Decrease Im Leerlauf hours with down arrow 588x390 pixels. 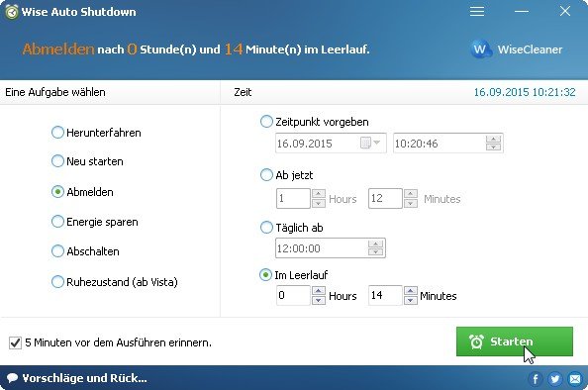coord(319,300)
